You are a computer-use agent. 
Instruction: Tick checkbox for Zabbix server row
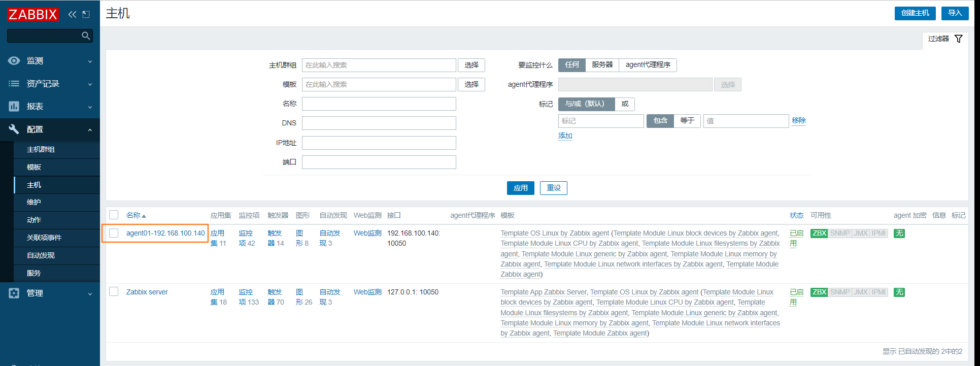(x=114, y=291)
